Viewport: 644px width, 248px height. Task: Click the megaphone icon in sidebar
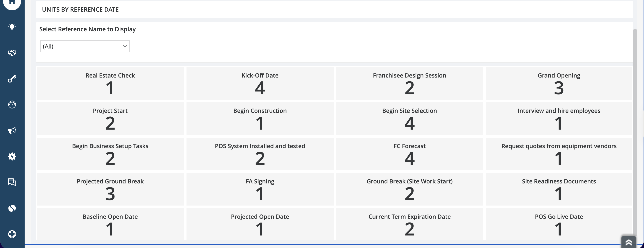[12, 130]
